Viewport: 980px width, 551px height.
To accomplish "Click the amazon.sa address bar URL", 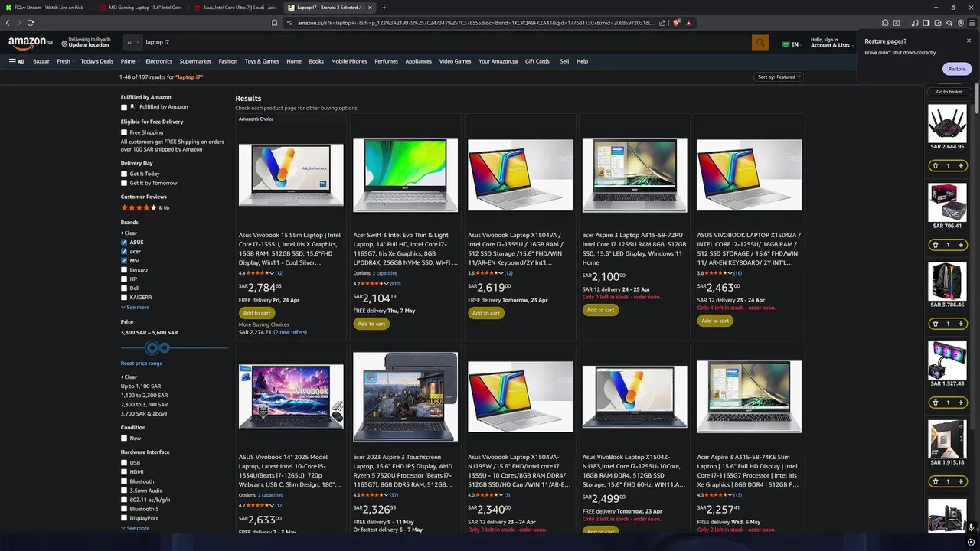I will [475, 23].
